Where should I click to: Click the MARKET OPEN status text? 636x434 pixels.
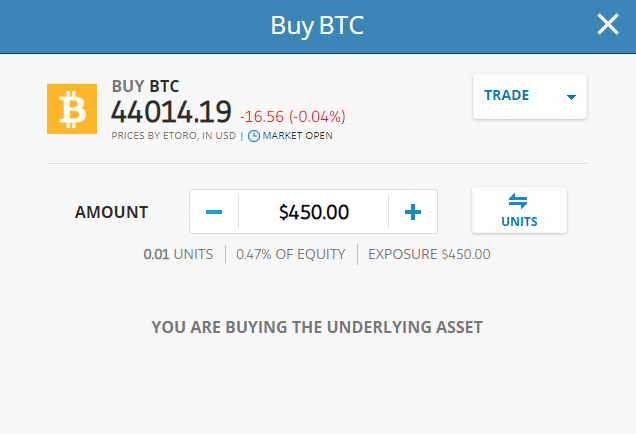(297, 135)
